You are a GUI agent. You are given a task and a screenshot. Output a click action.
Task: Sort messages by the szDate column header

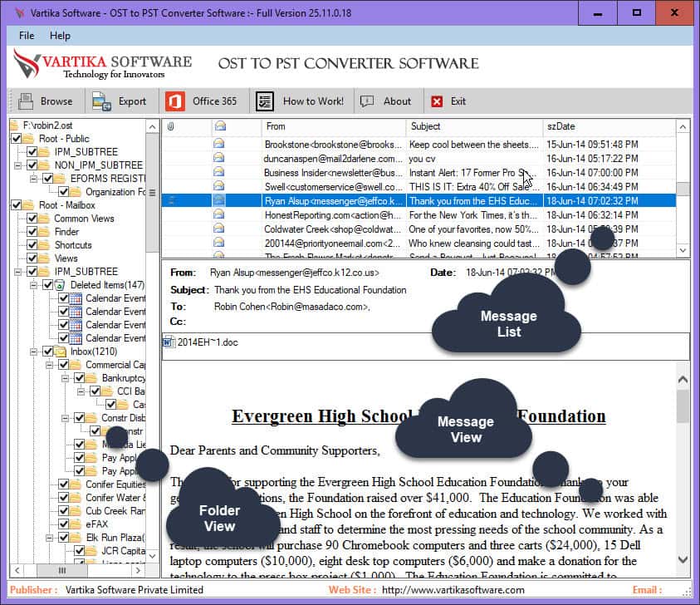click(609, 126)
